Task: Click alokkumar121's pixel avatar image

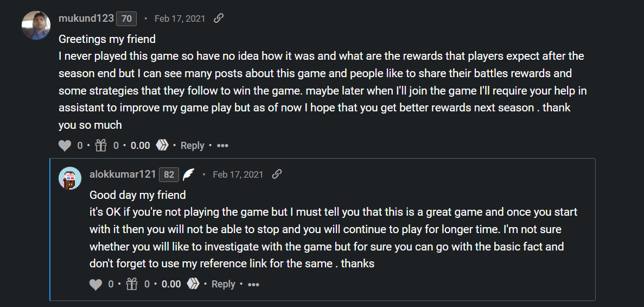Action: pos(70,178)
